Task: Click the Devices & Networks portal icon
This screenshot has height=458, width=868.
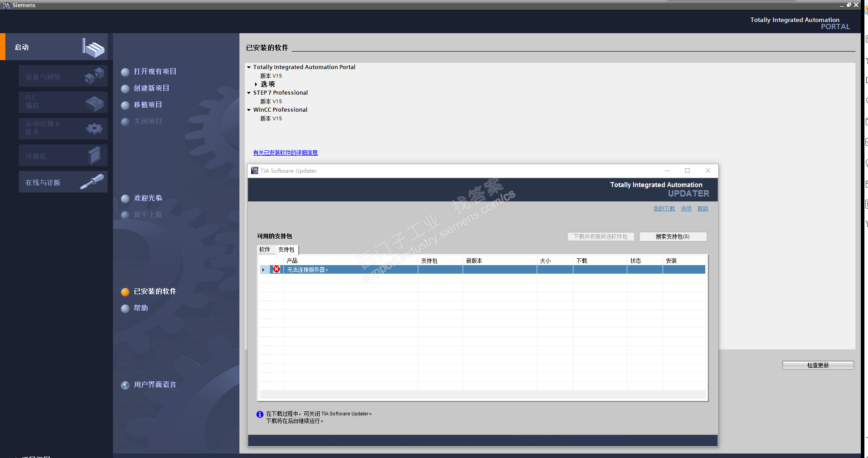Action: click(x=94, y=75)
